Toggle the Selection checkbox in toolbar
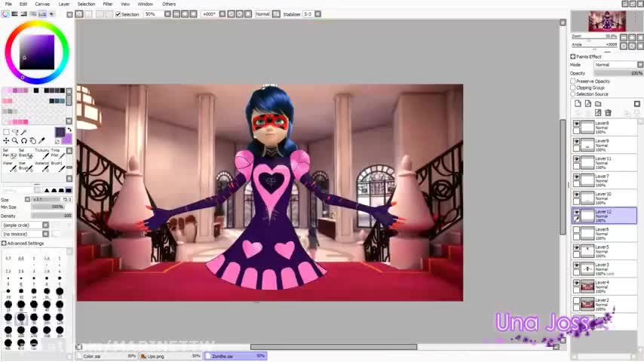The height and width of the screenshot is (362, 644). (x=118, y=14)
